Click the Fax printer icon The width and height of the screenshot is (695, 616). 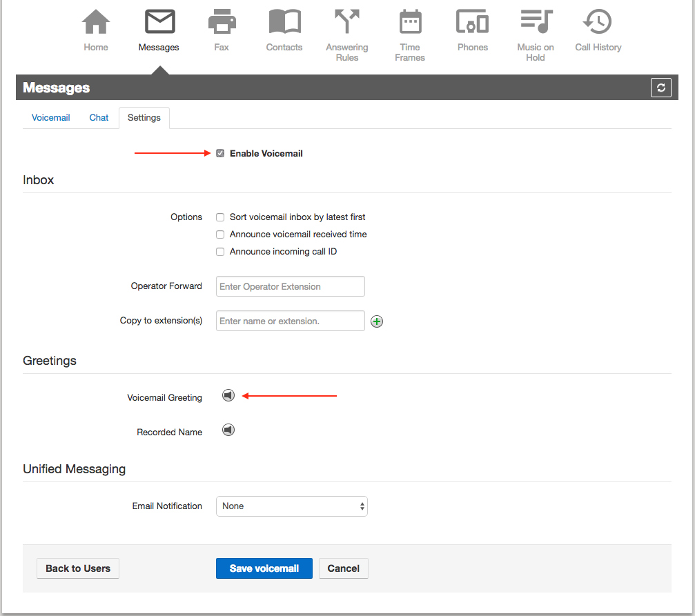click(x=222, y=22)
